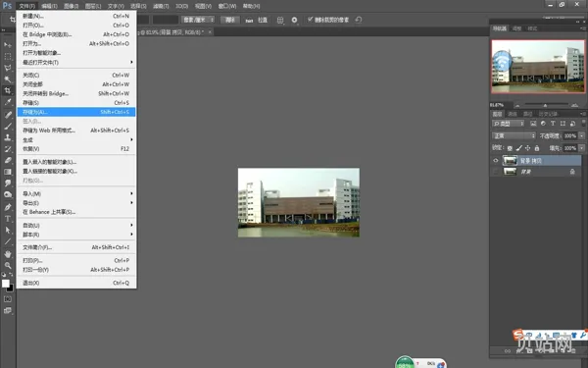The width and height of the screenshot is (588, 368).
Task: Expand 最近打开文件(T) submenu
Action: 76,63
